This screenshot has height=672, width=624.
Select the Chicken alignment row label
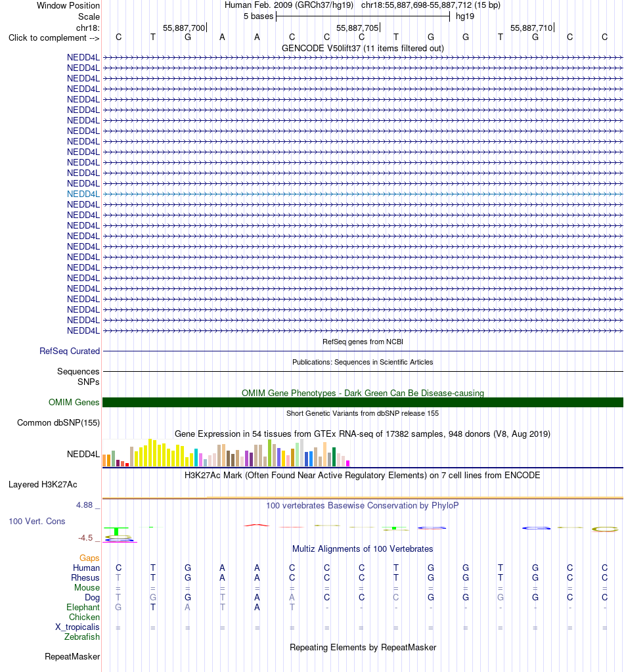click(85, 617)
